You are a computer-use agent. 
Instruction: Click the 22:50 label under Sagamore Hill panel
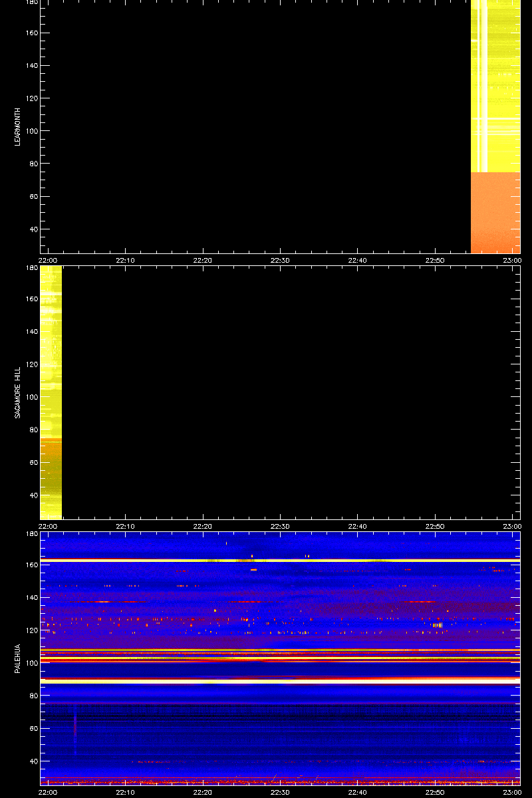click(x=434, y=527)
